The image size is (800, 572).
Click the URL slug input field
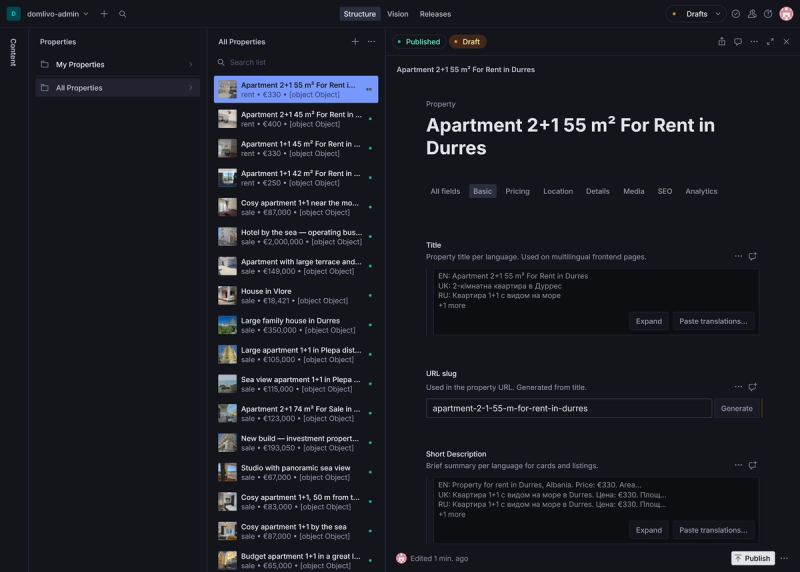pyautogui.click(x=568, y=408)
